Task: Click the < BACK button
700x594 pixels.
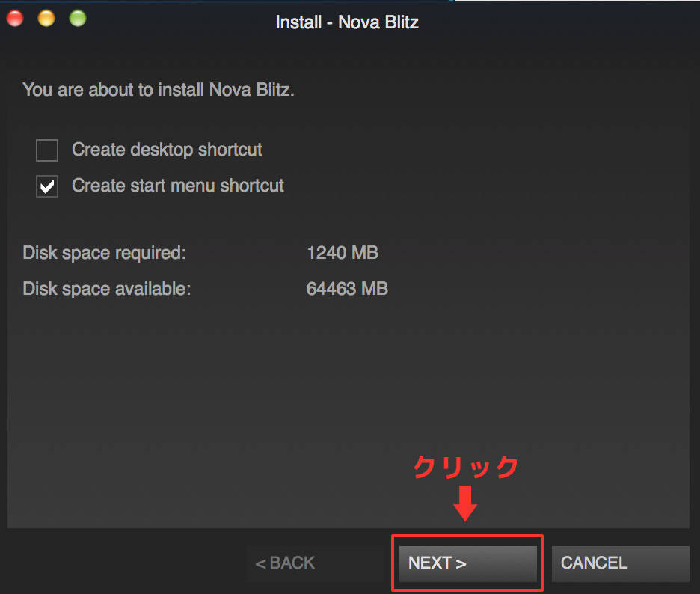Action: tap(315, 563)
